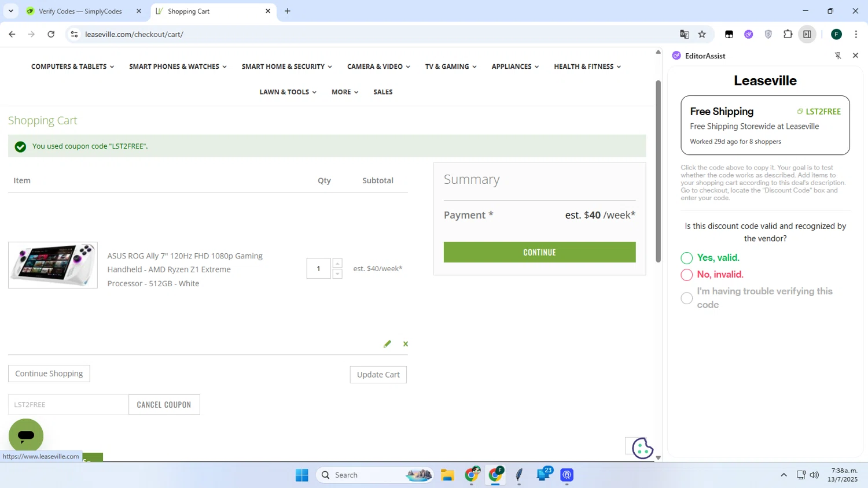Image resolution: width=868 pixels, height=488 pixels.
Task: Decrease quantity with the down stepper arrow
Action: [x=337, y=273]
